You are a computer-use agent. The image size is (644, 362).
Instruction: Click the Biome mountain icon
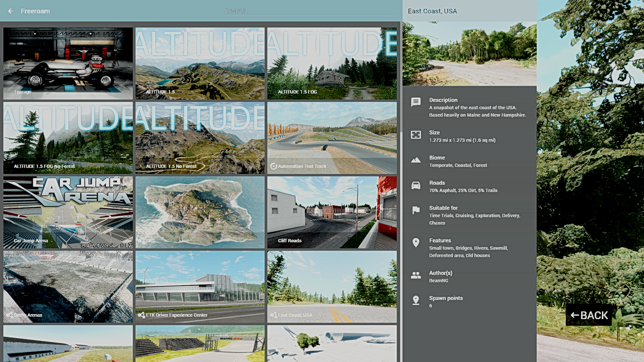pyautogui.click(x=416, y=160)
